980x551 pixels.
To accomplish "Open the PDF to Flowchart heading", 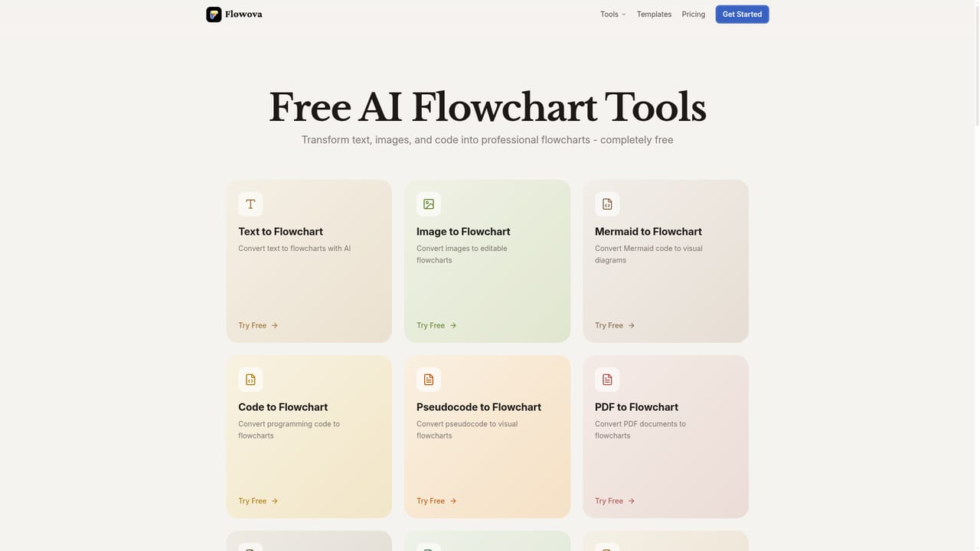I will click(x=636, y=407).
